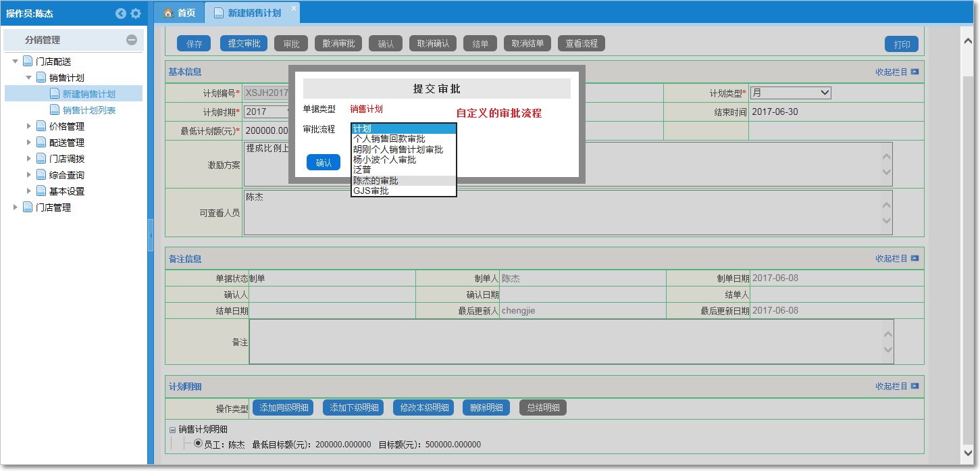Expand the 门店管理 tree node
Viewport: 980px width, 471px height.
[x=16, y=207]
